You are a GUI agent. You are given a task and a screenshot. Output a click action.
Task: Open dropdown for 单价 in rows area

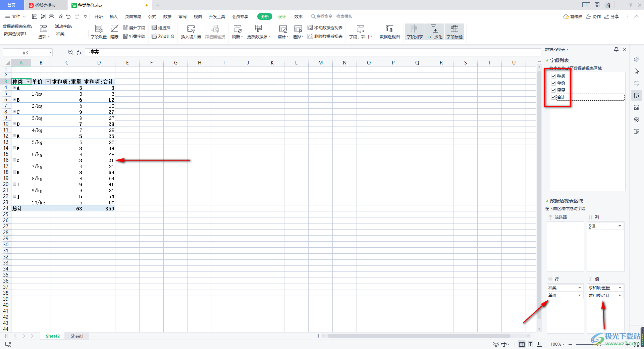pos(579,295)
